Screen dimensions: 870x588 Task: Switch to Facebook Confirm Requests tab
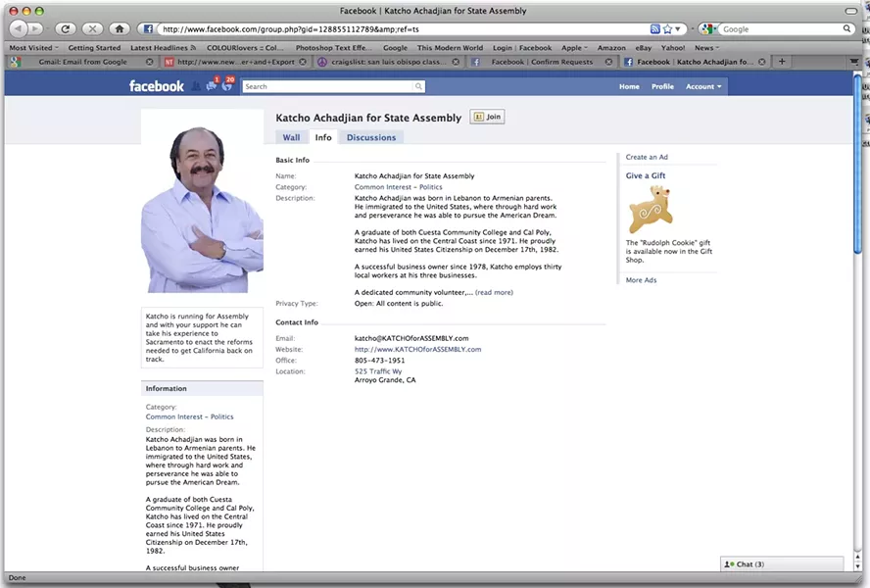pyautogui.click(x=542, y=62)
